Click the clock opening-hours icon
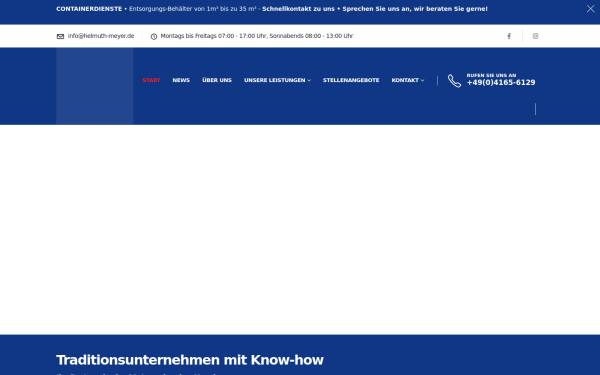Viewport: 600px width, 375px height. pyautogui.click(x=154, y=36)
